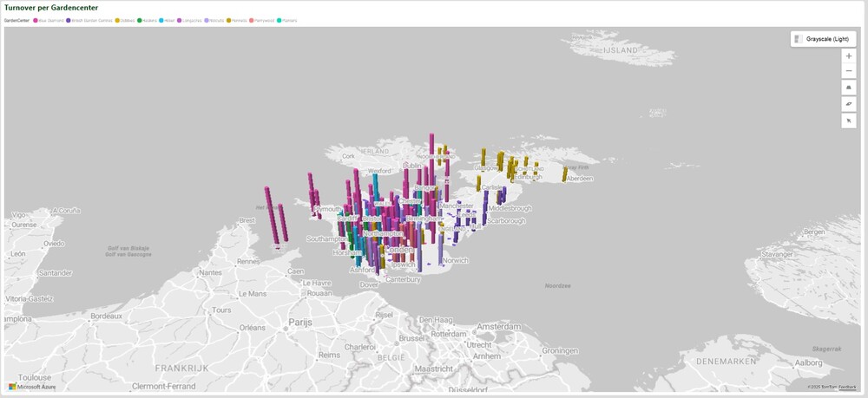Click the Notcutts legend marker
Image resolution: width=868 pixels, height=398 pixels.
(207, 20)
